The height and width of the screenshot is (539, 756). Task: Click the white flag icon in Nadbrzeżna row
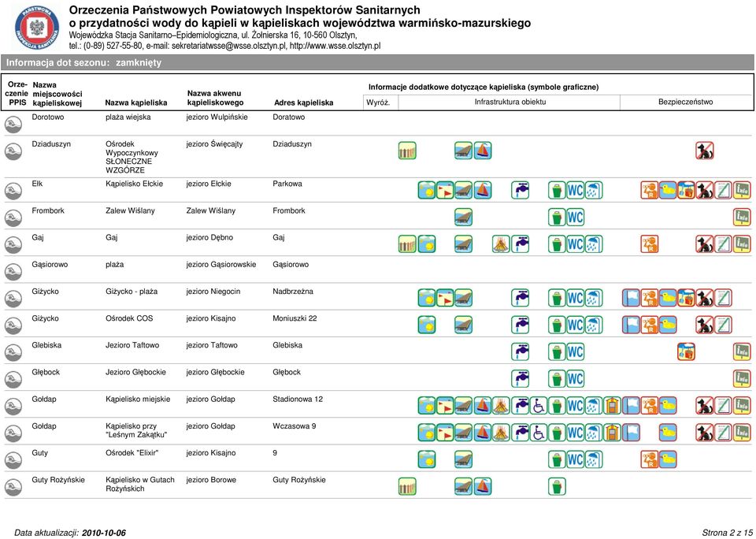pyautogui.click(x=631, y=298)
